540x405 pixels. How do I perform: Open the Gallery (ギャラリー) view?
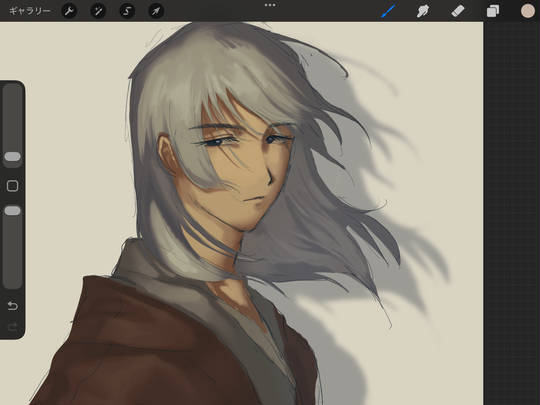(x=30, y=11)
